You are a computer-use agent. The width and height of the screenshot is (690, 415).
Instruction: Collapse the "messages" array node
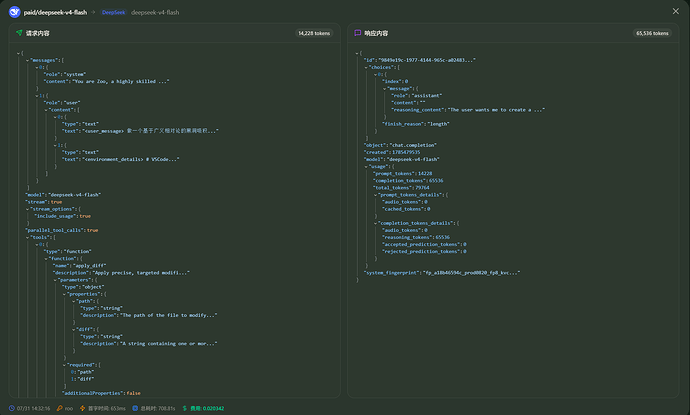[x=27, y=60]
